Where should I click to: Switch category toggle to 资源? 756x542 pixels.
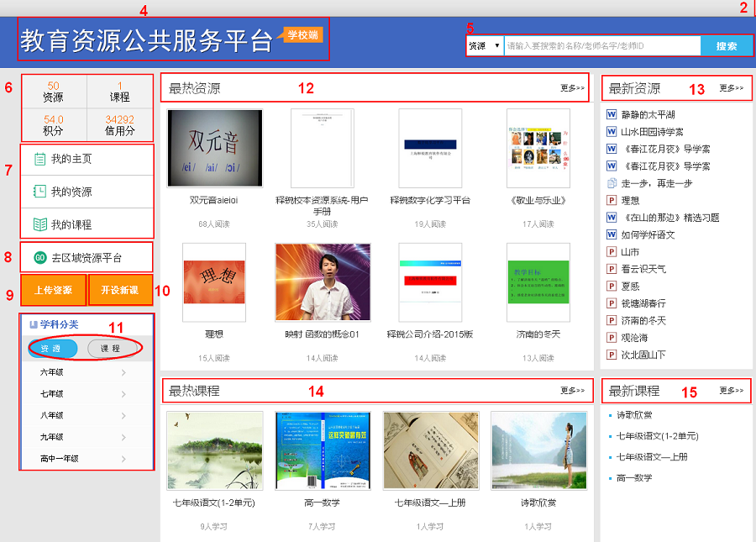pos(52,348)
